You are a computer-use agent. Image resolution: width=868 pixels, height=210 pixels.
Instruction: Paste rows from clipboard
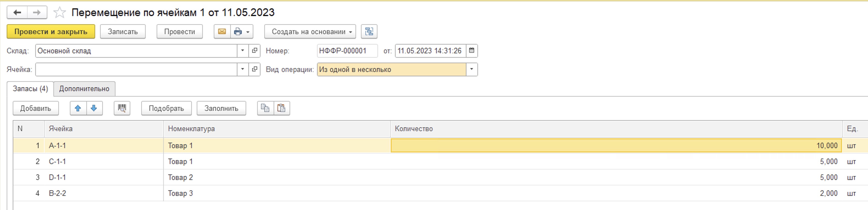point(282,108)
